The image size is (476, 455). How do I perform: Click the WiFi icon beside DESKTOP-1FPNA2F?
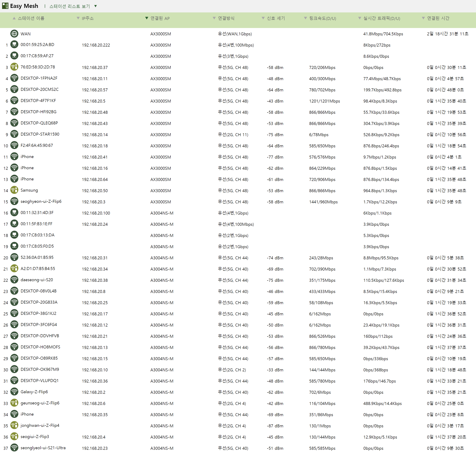point(14,78)
